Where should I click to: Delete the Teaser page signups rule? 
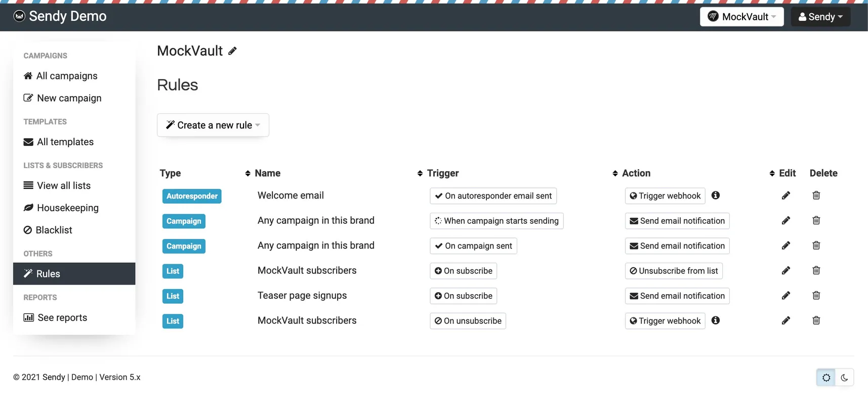(x=816, y=296)
